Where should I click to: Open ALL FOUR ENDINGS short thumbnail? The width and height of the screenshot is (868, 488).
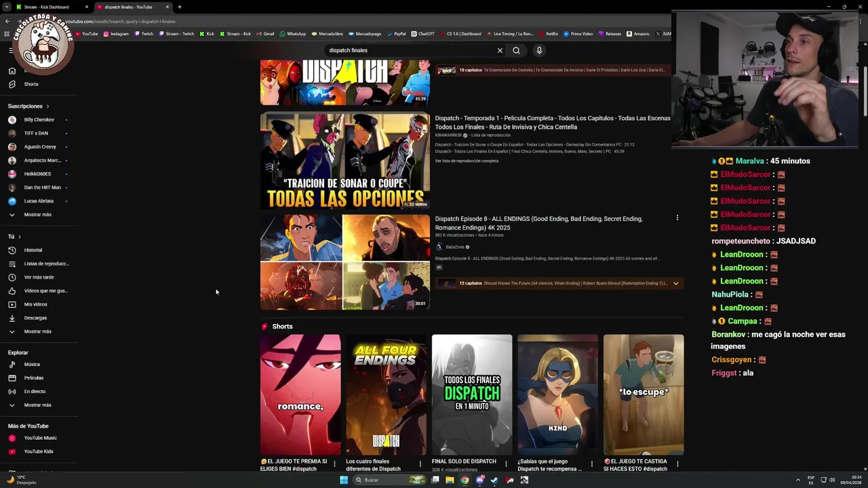[386, 394]
